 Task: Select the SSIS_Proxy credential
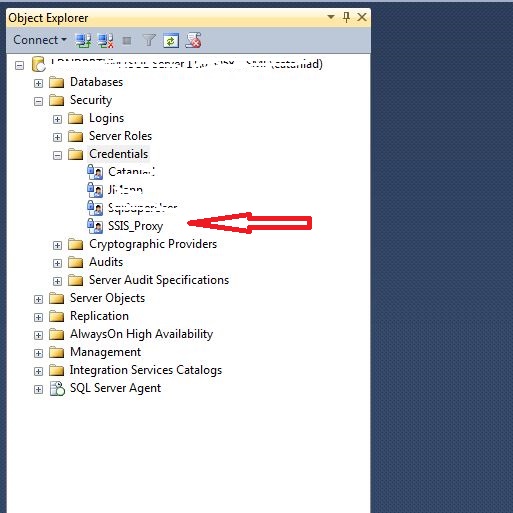(135, 226)
